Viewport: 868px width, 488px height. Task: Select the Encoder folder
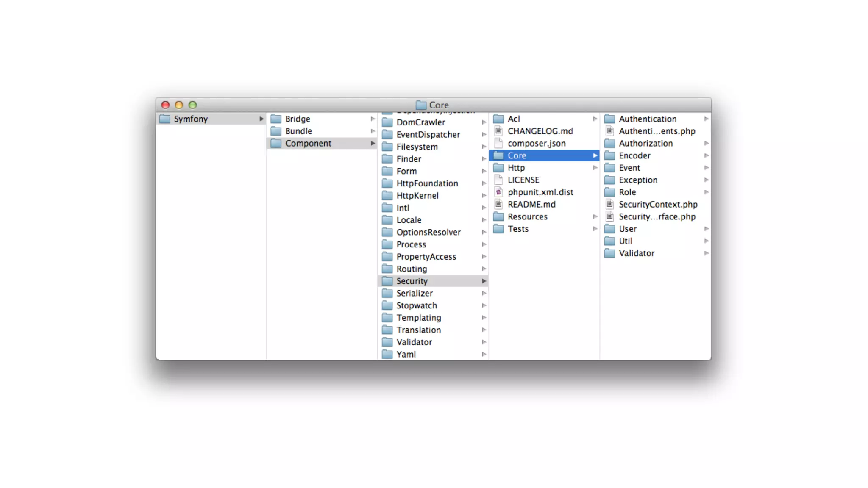(x=634, y=155)
